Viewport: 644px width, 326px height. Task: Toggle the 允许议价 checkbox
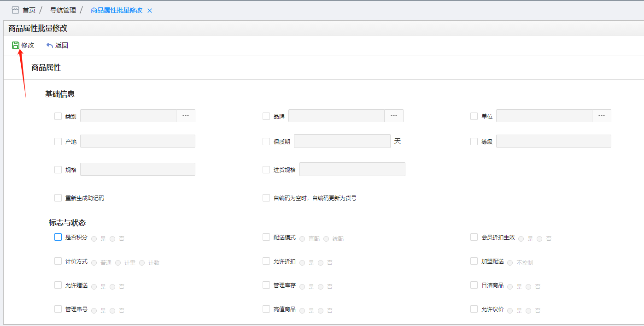click(x=474, y=309)
